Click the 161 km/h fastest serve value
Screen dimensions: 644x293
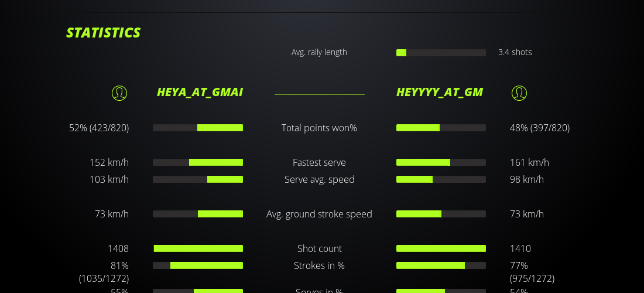click(x=529, y=162)
